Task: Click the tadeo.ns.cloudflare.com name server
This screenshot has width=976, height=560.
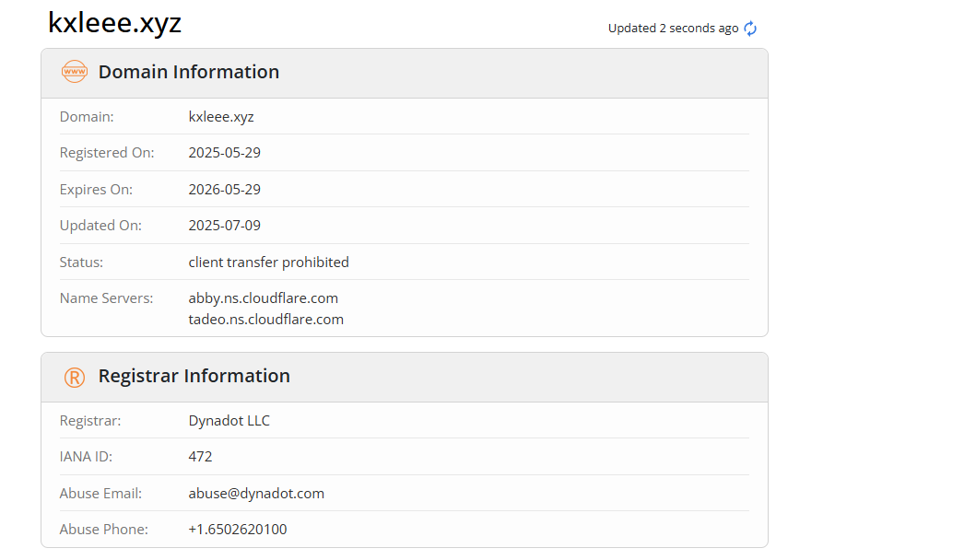Action: [266, 320]
